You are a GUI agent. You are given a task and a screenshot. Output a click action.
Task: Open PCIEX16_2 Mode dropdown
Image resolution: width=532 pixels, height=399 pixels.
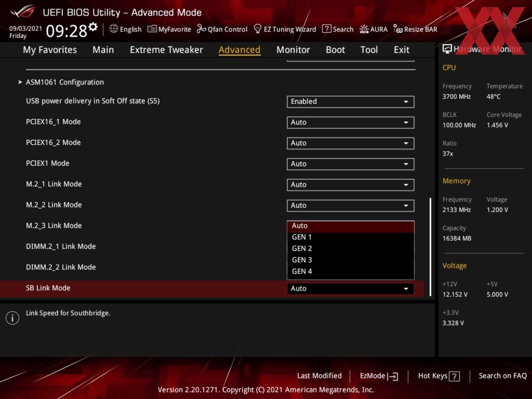[x=350, y=143]
